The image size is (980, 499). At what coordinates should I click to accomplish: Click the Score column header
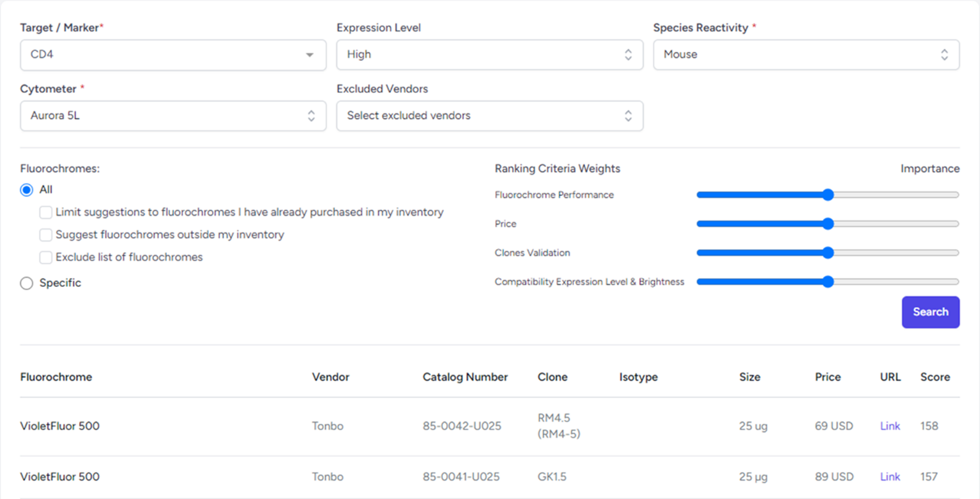pyautogui.click(x=934, y=377)
